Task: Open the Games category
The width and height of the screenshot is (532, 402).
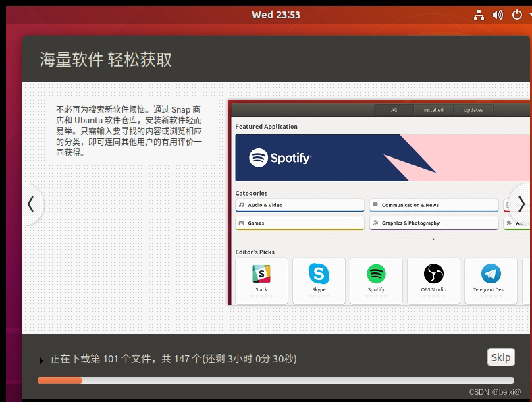Action: [300, 223]
